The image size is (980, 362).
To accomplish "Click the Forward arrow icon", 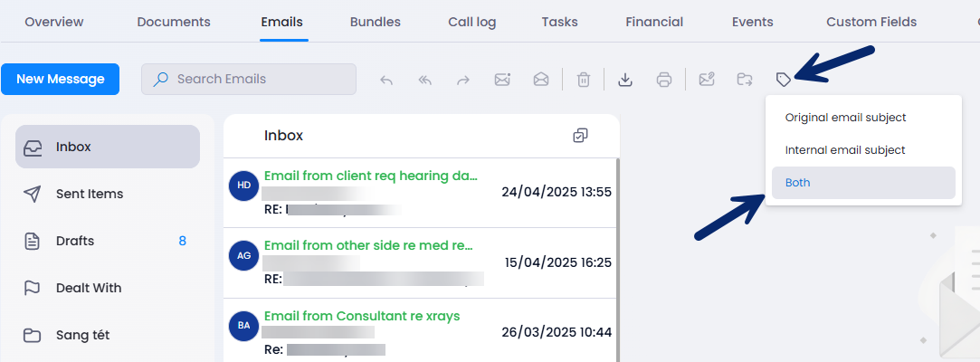I will pyautogui.click(x=463, y=80).
